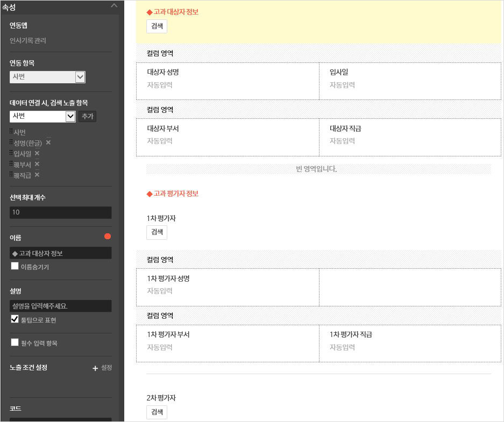
Task: Delete the 現부서 item with its X icon
Action: point(37,164)
